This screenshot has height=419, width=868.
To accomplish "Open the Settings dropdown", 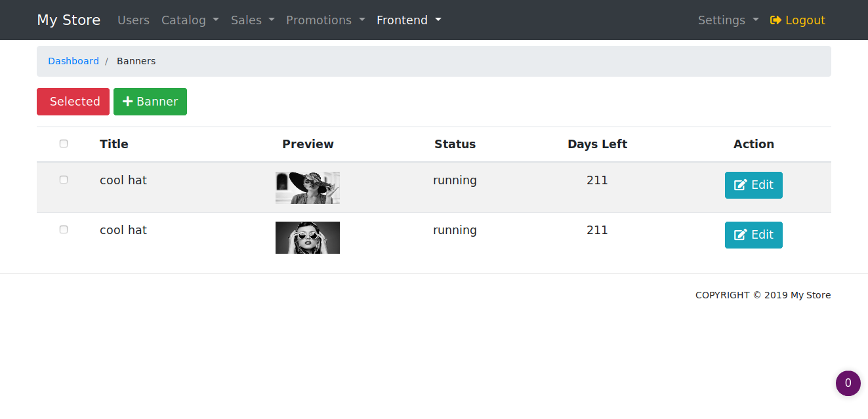I will click(x=728, y=20).
